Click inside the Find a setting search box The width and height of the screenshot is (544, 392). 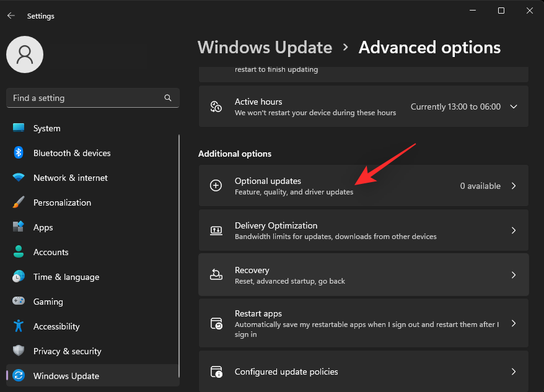coord(87,98)
